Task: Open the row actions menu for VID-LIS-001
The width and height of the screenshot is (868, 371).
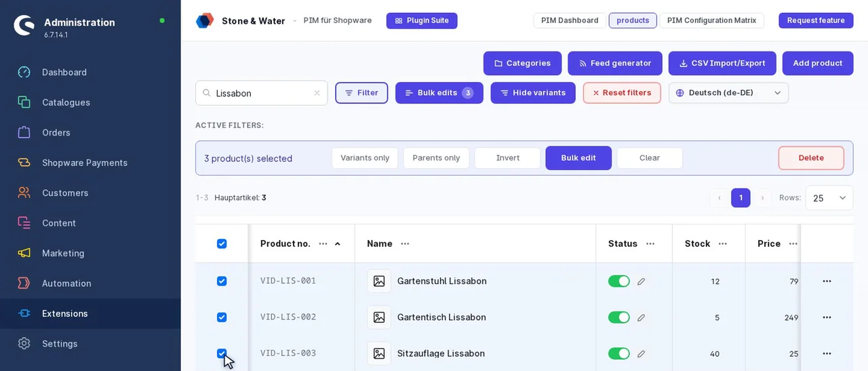Action: [827, 281]
